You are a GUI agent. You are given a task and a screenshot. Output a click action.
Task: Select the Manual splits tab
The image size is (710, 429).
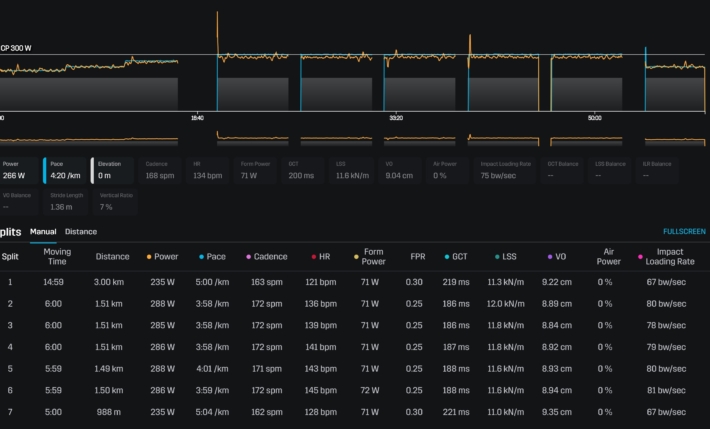point(43,231)
